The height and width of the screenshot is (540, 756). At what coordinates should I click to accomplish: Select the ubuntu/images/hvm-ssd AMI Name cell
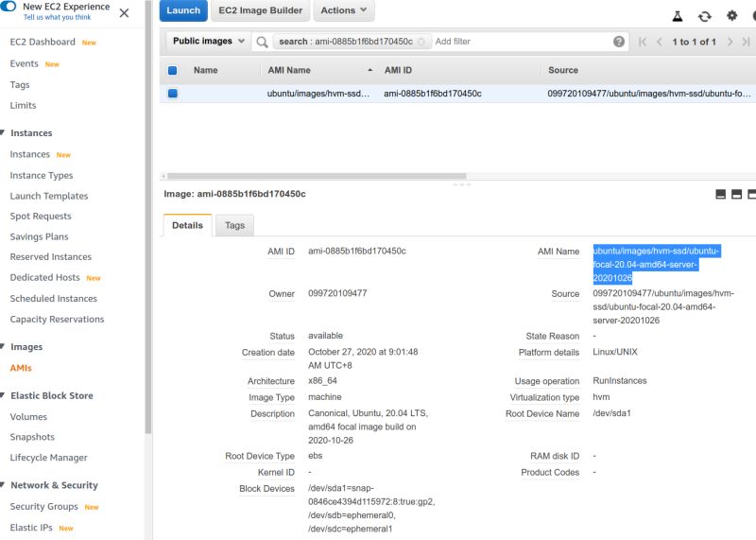(x=318, y=94)
